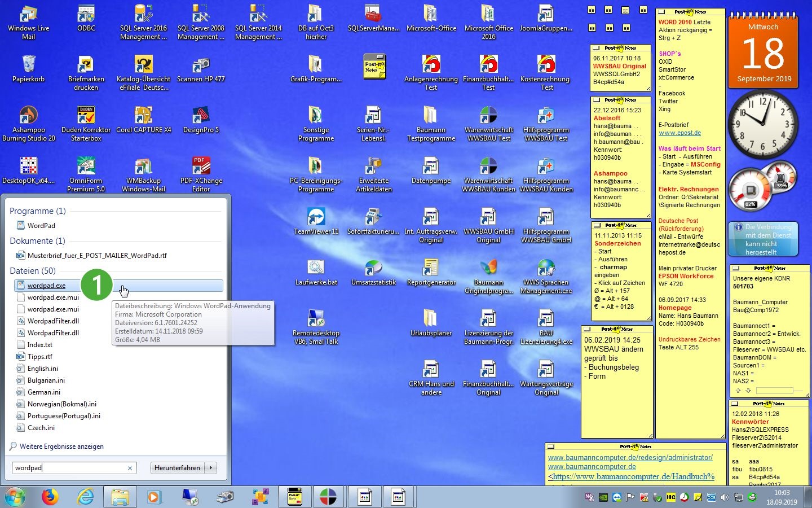Select the Urlaubsplaner folder icon
Screen dimensions: 812x508
(431, 323)
